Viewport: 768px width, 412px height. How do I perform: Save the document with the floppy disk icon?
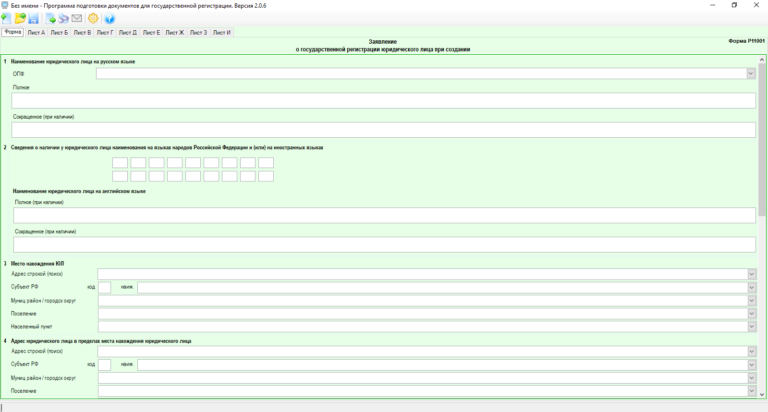pyautogui.click(x=33, y=19)
